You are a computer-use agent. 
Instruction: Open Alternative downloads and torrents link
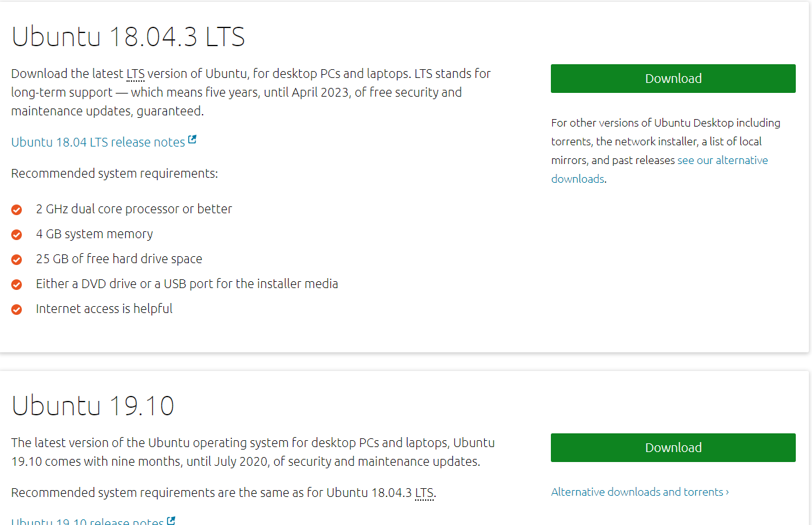(637, 492)
